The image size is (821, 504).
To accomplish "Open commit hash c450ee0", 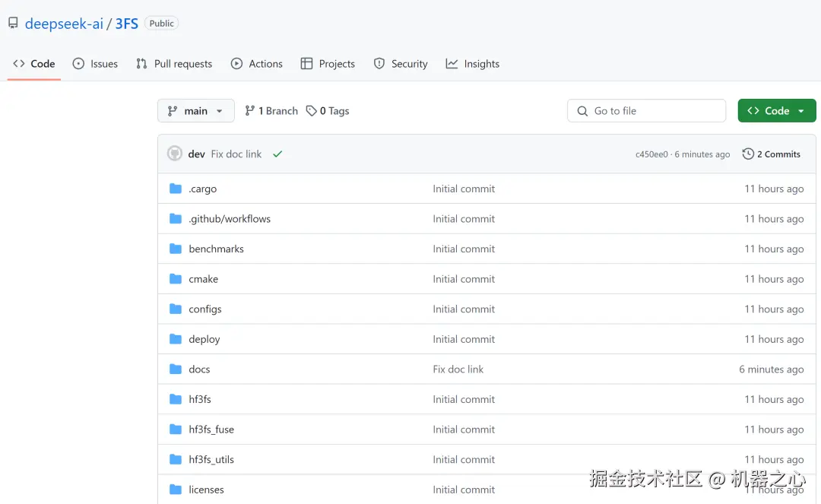I will tap(651, 154).
